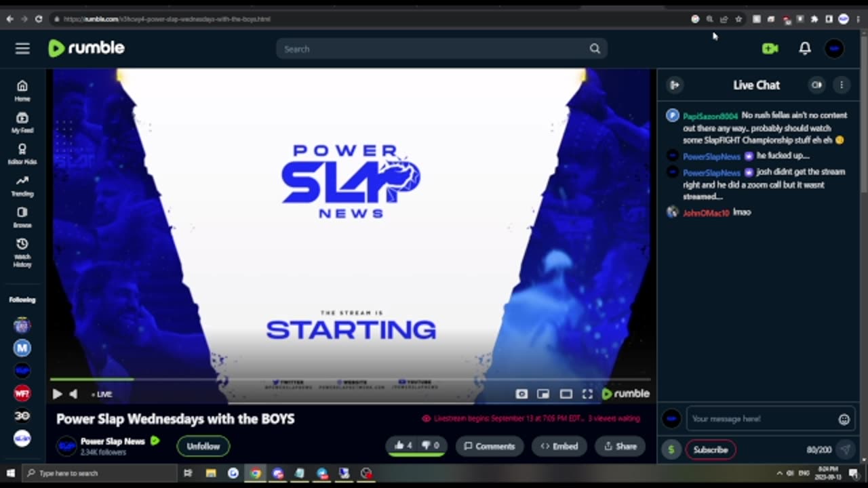Open the blue M followed channel

click(x=22, y=348)
